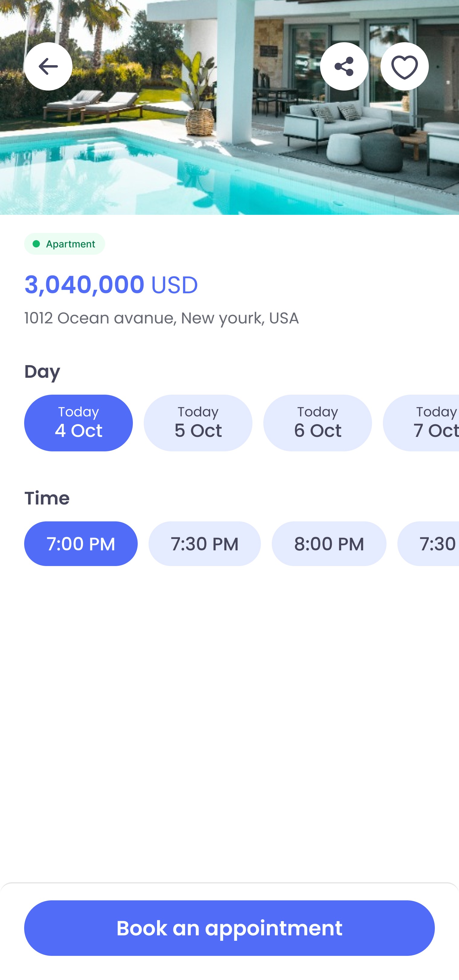Select the 4 Oct day chip
The image size is (459, 980).
[x=79, y=423]
